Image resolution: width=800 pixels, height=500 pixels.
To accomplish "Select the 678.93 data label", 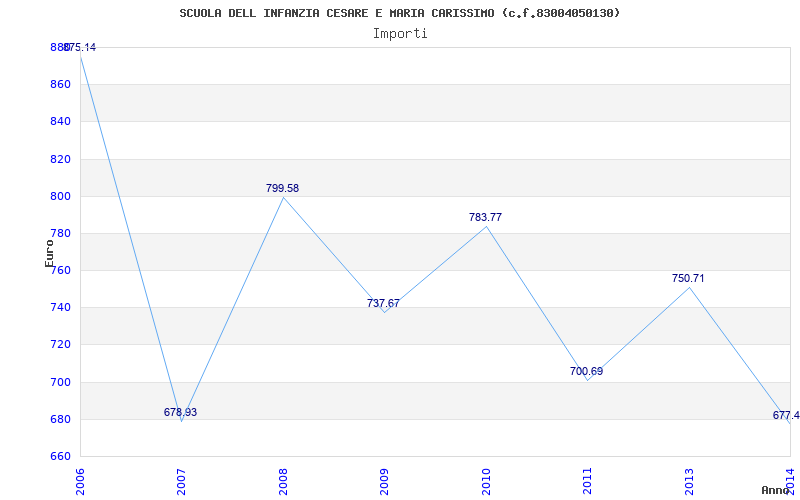I will click(180, 412).
